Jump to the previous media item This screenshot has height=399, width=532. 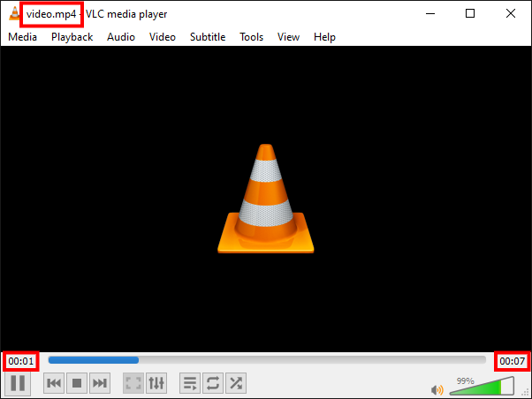[x=54, y=383]
